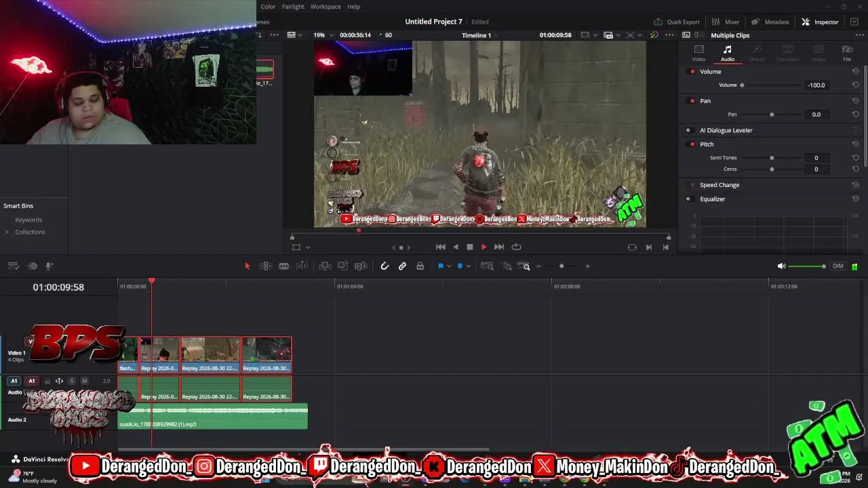Viewport: 868px width, 488px height.
Task: Open the Quick Export dialog
Action: pyautogui.click(x=676, y=22)
